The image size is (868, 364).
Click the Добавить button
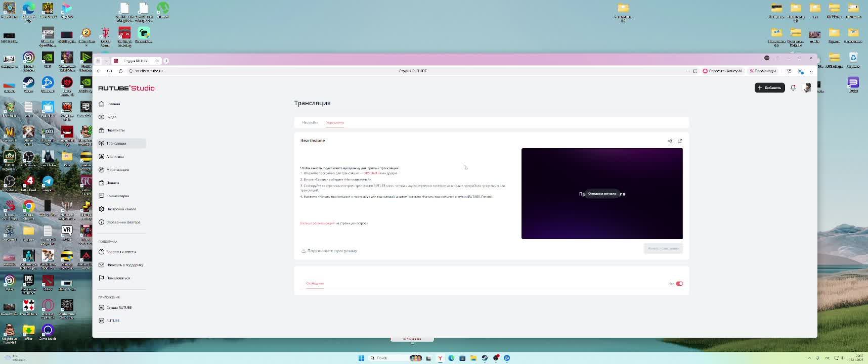(x=770, y=87)
